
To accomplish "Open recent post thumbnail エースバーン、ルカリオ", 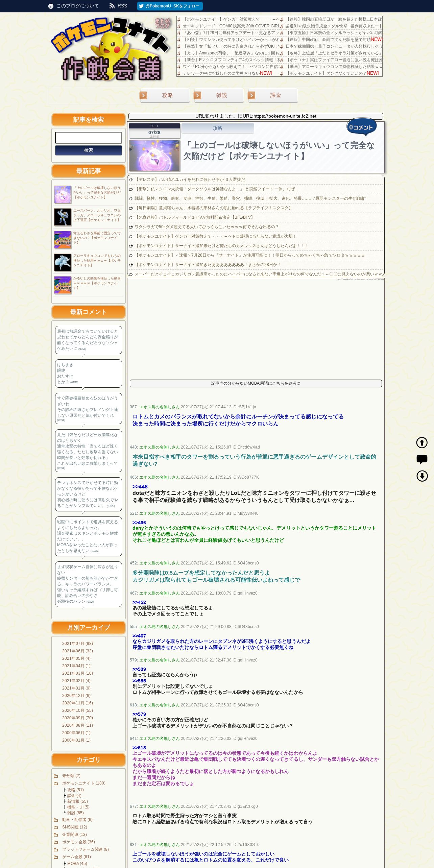I will (63, 217).
